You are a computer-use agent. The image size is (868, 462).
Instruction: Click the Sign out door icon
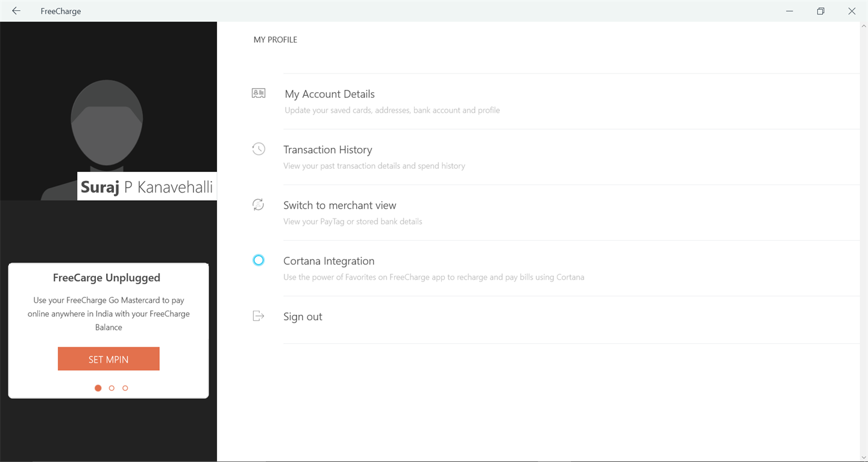tap(259, 316)
